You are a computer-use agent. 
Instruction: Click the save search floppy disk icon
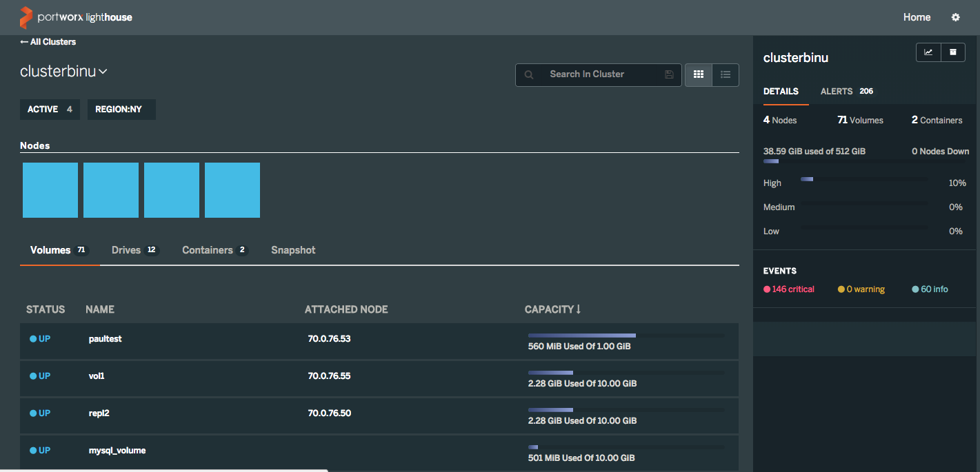pos(669,74)
